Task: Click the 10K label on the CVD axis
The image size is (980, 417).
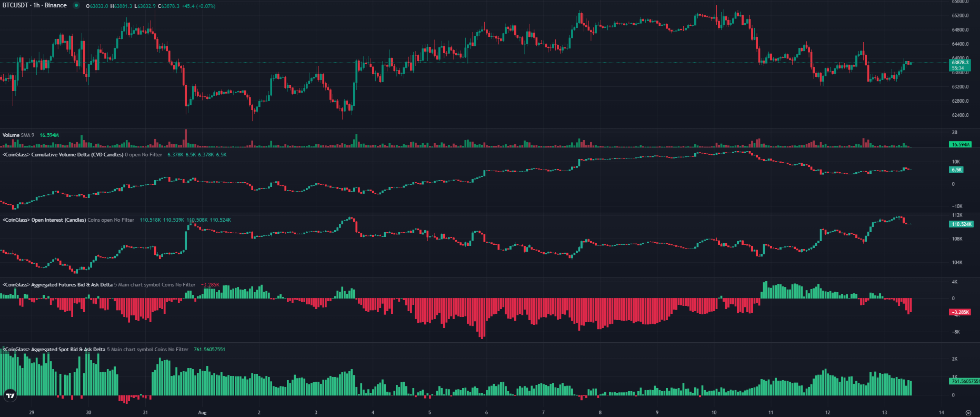Action: (x=956, y=162)
